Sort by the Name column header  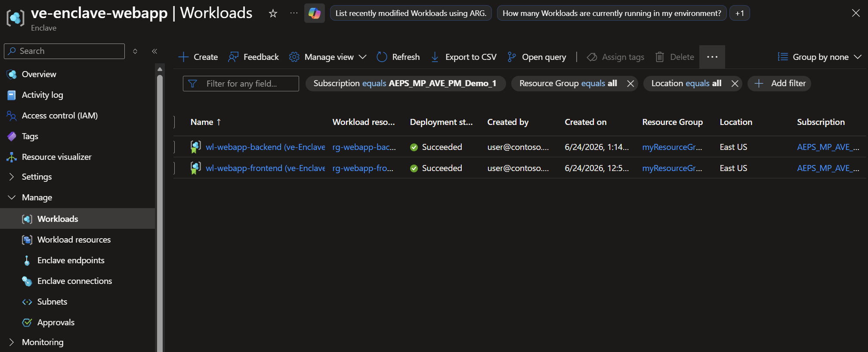(x=206, y=122)
